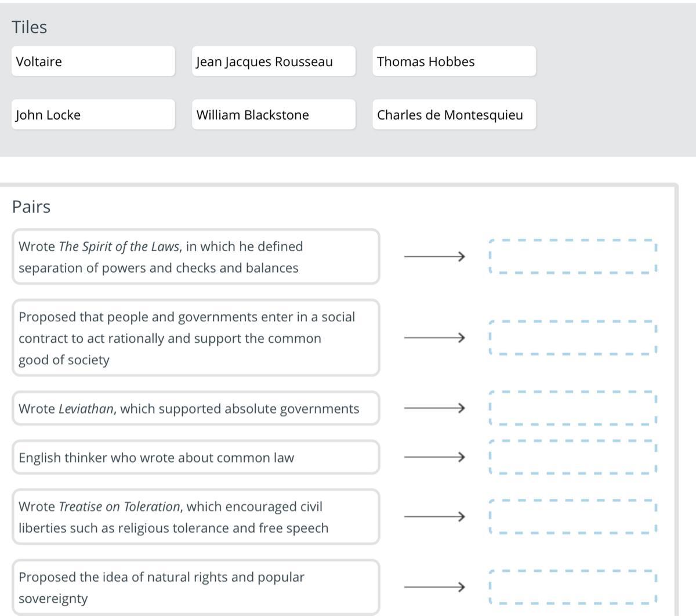Click empty answer slot for common law
This screenshot has height=616, width=696.
pyautogui.click(x=572, y=457)
